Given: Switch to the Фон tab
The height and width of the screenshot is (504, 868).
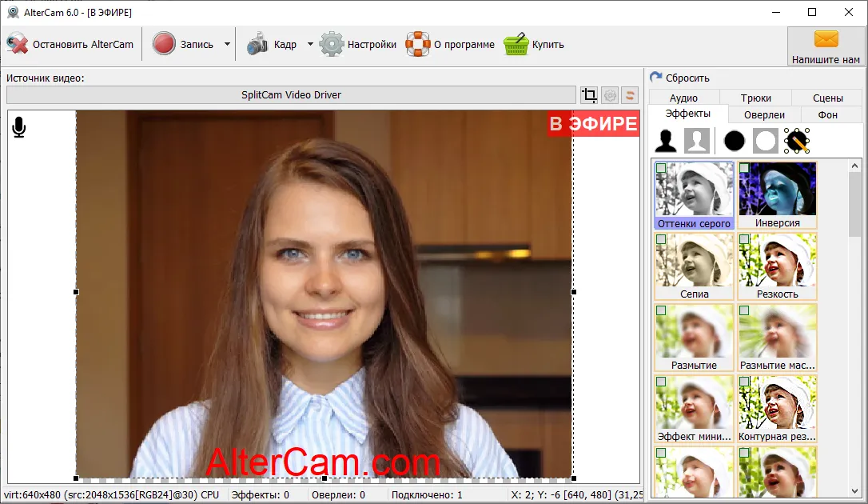Looking at the screenshot, I should click(827, 114).
